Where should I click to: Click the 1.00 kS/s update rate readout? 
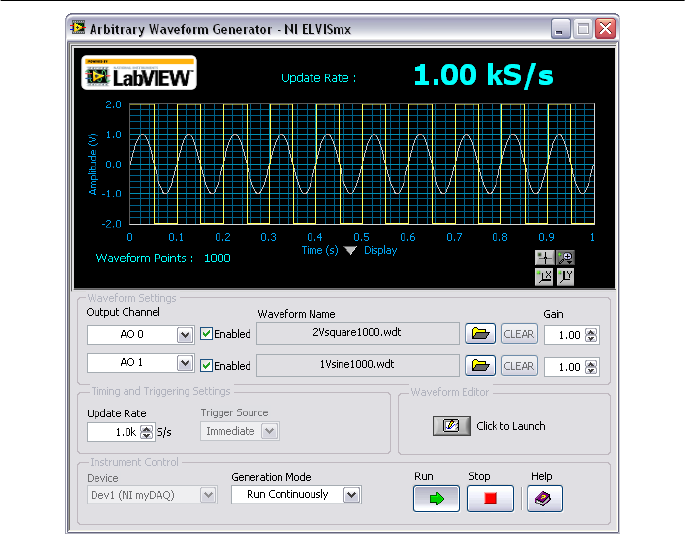click(x=483, y=75)
